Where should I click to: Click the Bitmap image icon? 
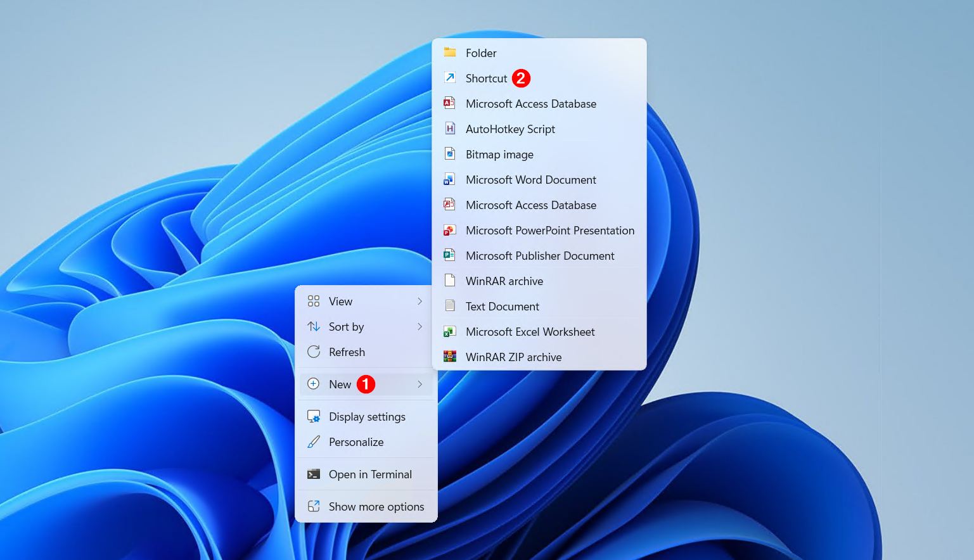(450, 154)
